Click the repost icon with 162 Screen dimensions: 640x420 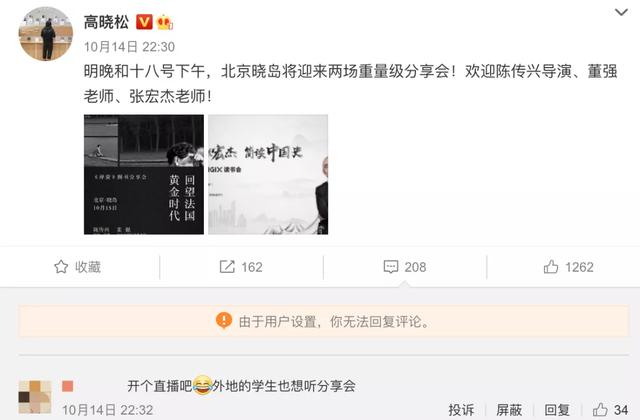[x=227, y=267]
